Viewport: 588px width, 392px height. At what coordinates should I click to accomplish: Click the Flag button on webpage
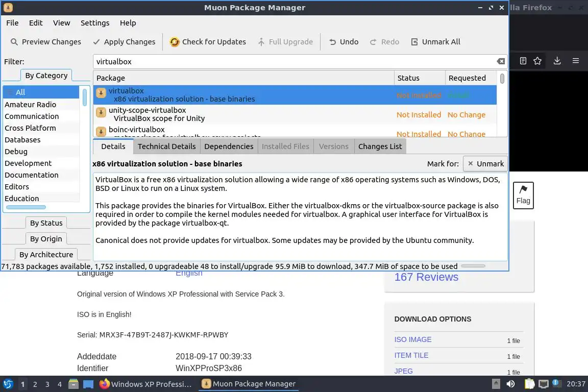point(523,195)
